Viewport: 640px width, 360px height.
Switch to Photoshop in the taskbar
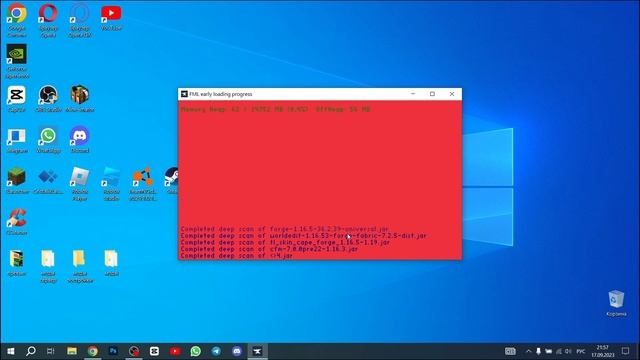(113, 351)
